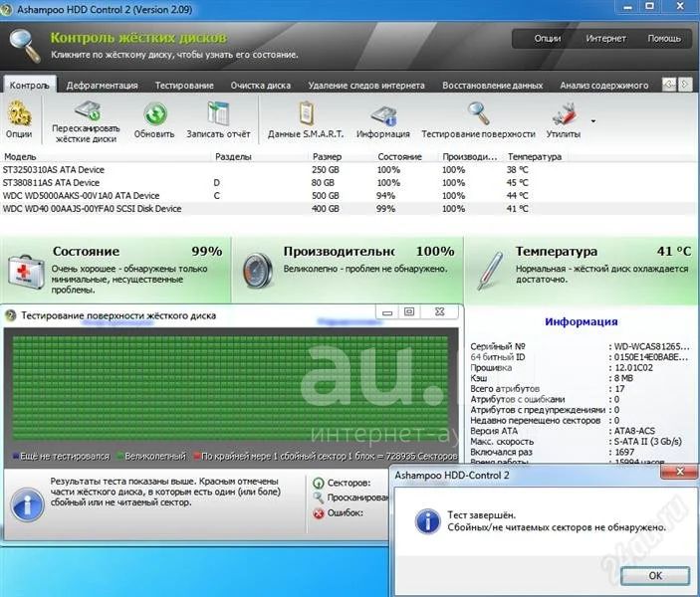Open the Дефрагментация tab
The width and height of the screenshot is (700, 597).
tap(102, 86)
